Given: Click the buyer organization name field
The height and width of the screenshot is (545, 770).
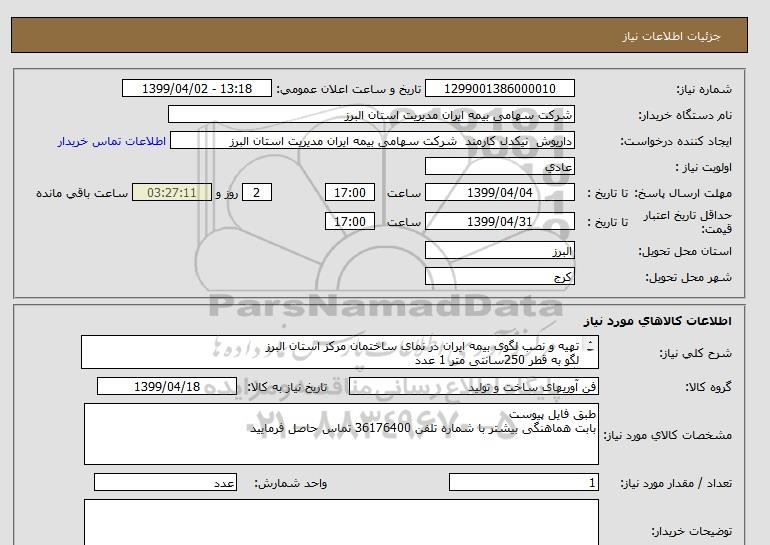Looking at the screenshot, I should point(371,114).
